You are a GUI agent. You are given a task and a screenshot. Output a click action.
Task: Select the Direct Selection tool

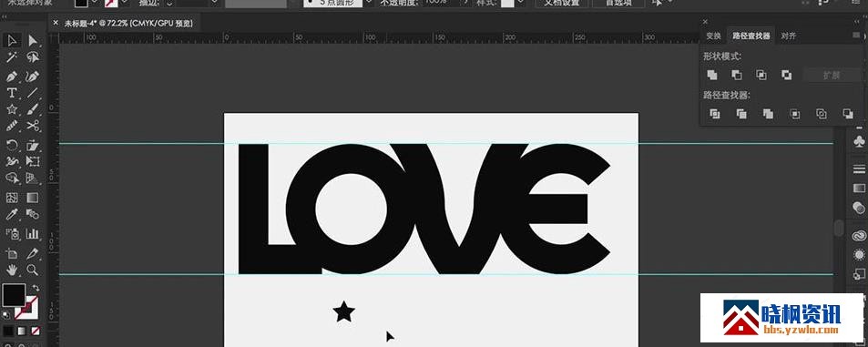coord(33,40)
